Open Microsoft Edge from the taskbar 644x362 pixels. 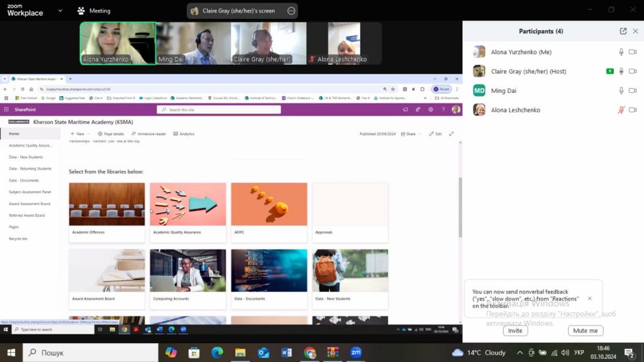[x=217, y=353]
